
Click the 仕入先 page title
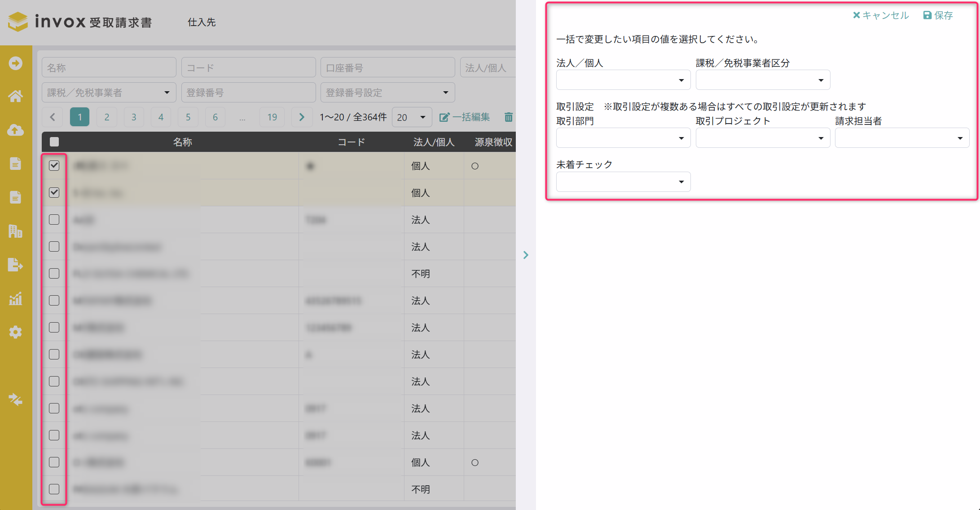pos(202,22)
